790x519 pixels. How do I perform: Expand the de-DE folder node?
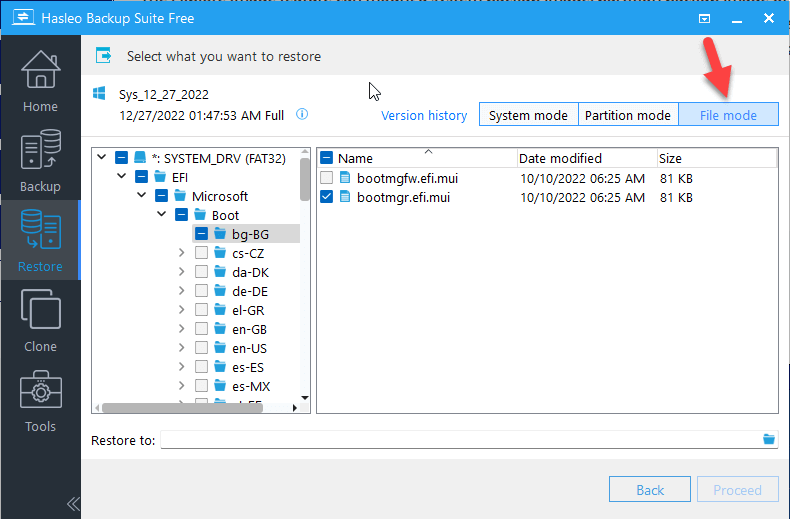pyautogui.click(x=181, y=291)
